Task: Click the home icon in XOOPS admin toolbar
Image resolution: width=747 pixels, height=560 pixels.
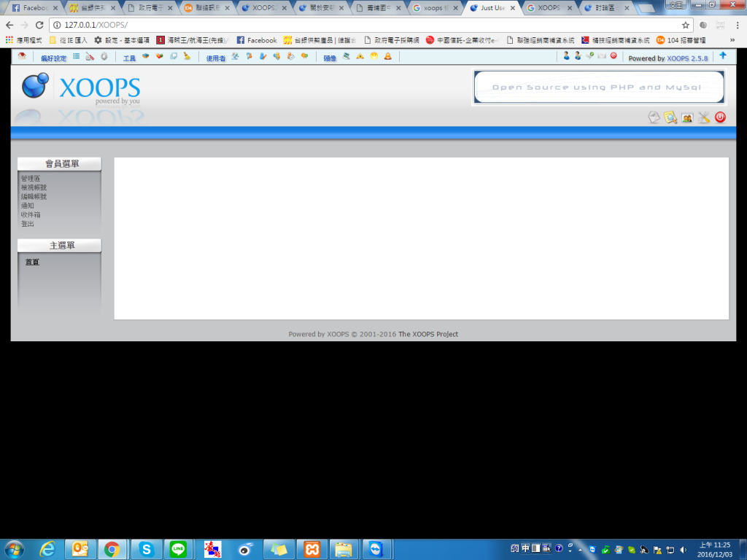Action: coord(23,56)
